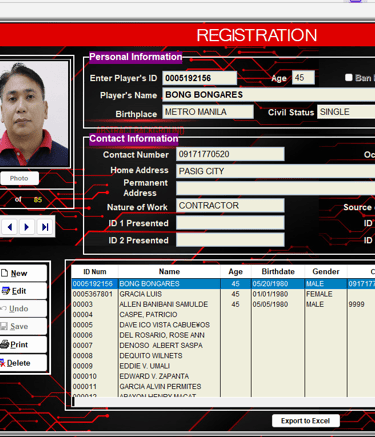Click the Delete button
Image resolution: width=375 pixels, height=437 pixels.
tap(23, 363)
